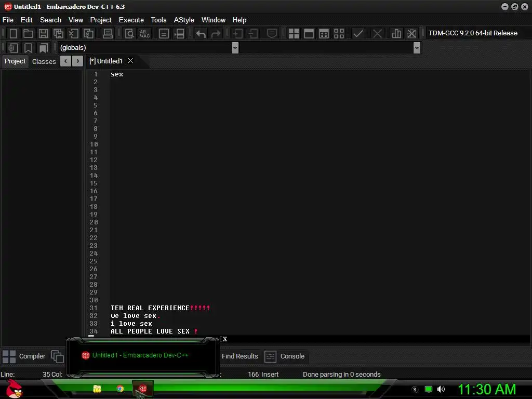The width and height of the screenshot is (532, 399).
Task: Open the Tools menu
Action: tap(159, 20)
